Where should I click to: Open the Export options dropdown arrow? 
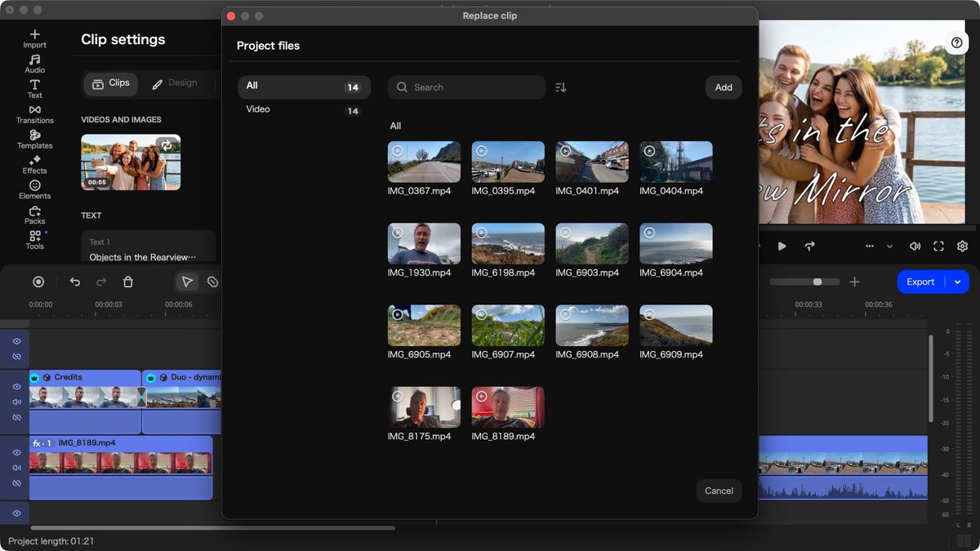pos(957,282)
